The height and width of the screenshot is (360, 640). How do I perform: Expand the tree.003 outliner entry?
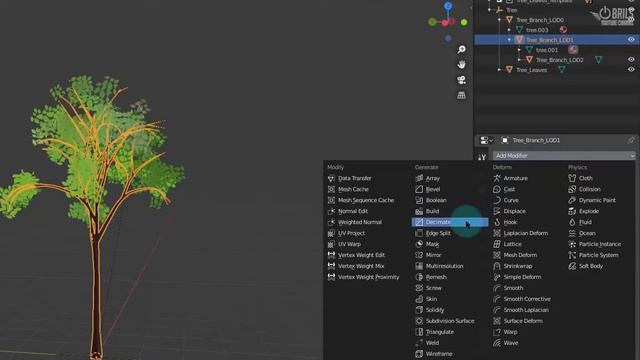509,30
